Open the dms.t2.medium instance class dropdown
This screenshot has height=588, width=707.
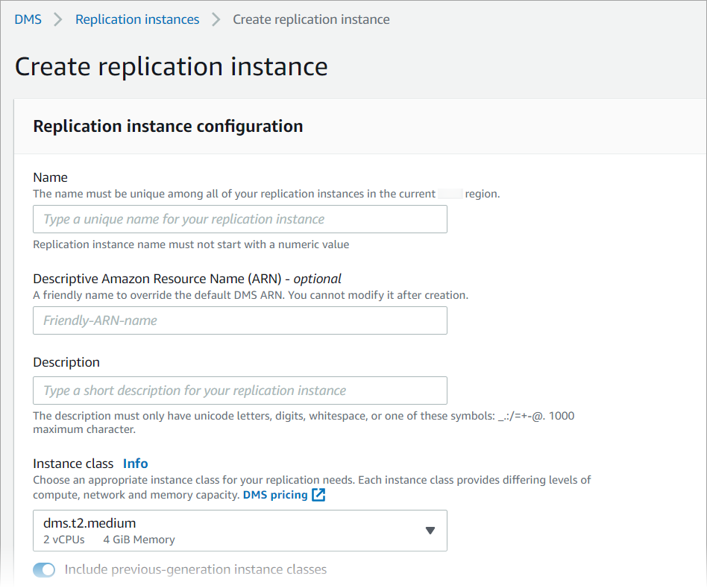tap(239, 530)
